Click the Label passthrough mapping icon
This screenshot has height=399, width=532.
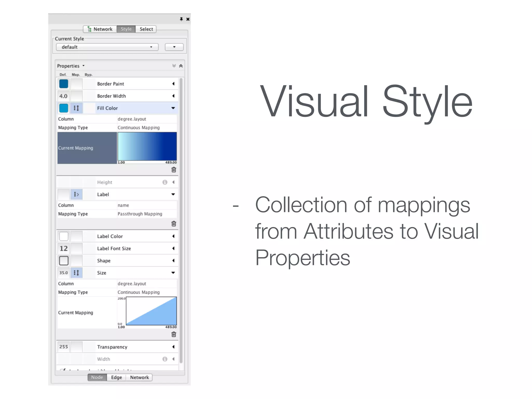pos(76,194)
